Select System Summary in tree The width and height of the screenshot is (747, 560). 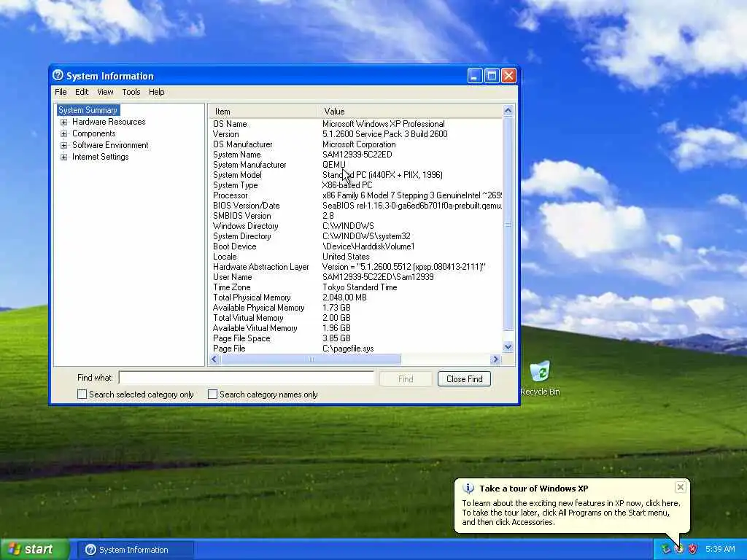88,110
